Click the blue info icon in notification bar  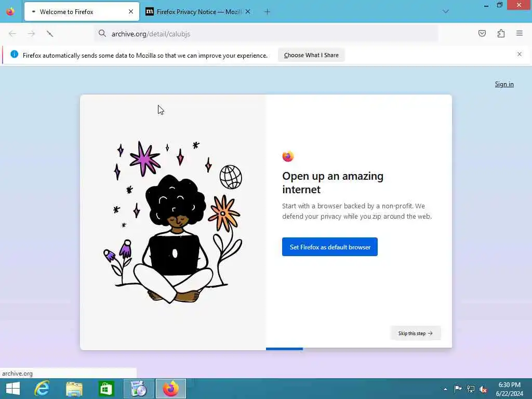point(14,54)
